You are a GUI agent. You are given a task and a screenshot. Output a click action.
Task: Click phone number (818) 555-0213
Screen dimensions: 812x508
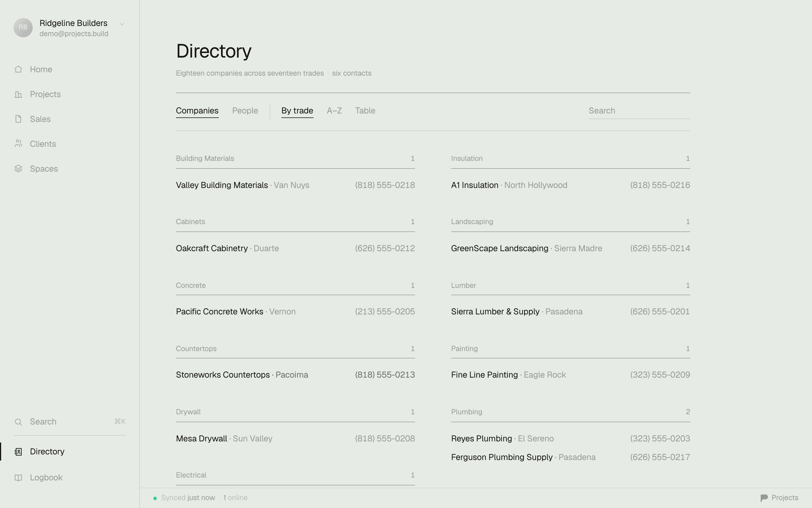pos(385,375)
